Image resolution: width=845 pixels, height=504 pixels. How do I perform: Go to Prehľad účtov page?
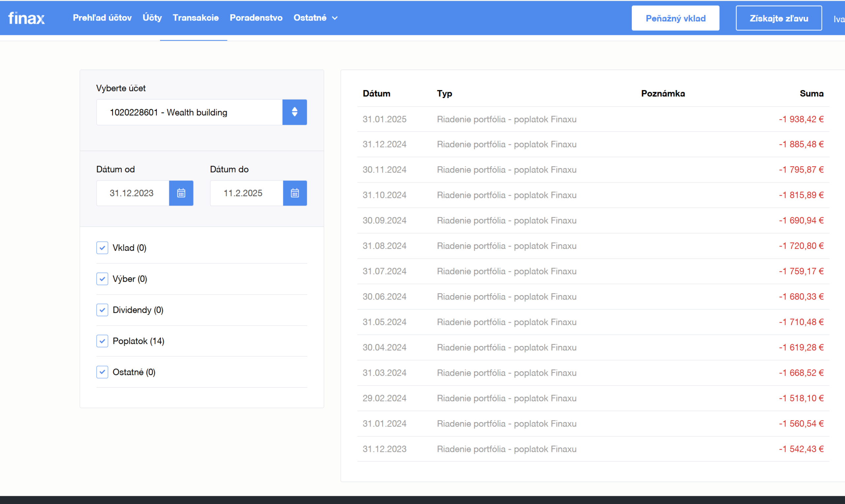pos(102,18)
